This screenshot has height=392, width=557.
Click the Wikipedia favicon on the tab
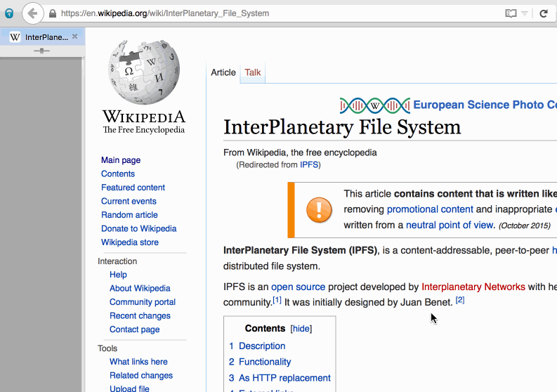pos(15,37)
